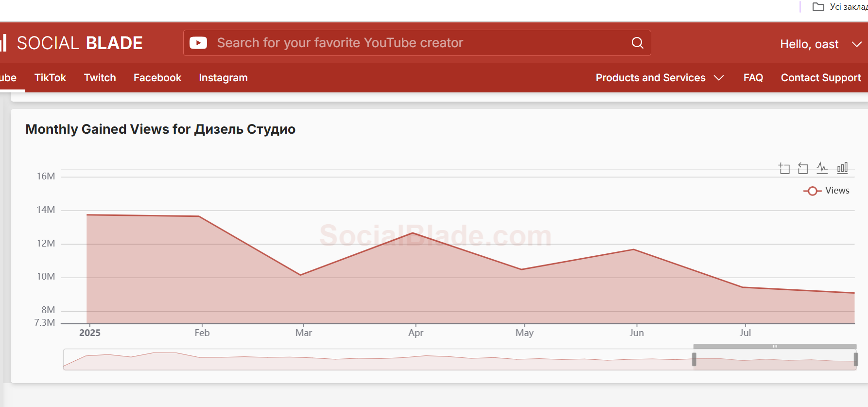Click the chart zoom reset icon
Screen dimensions: 868x407
pyautogui.click(x=803, y=168)
